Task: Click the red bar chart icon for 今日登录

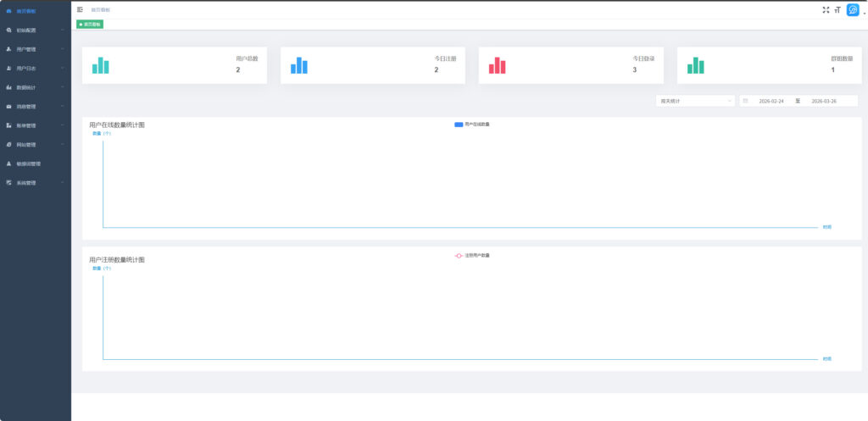Action: (498, 65)
